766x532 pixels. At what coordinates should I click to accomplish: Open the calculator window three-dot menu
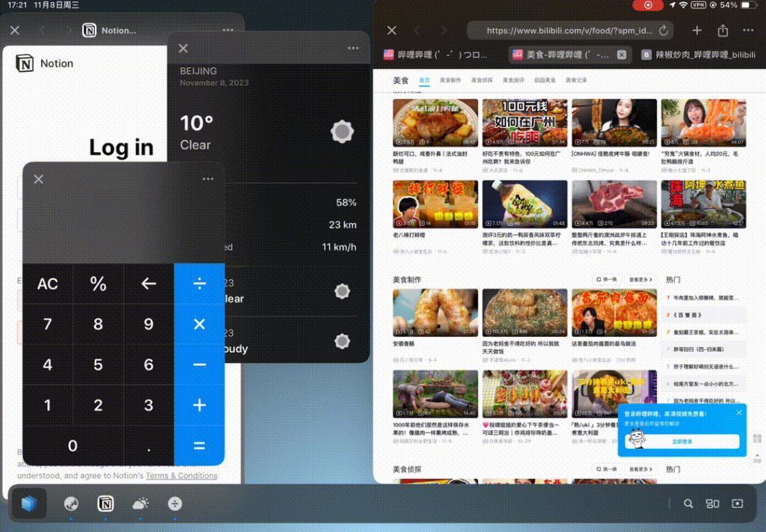208,179
